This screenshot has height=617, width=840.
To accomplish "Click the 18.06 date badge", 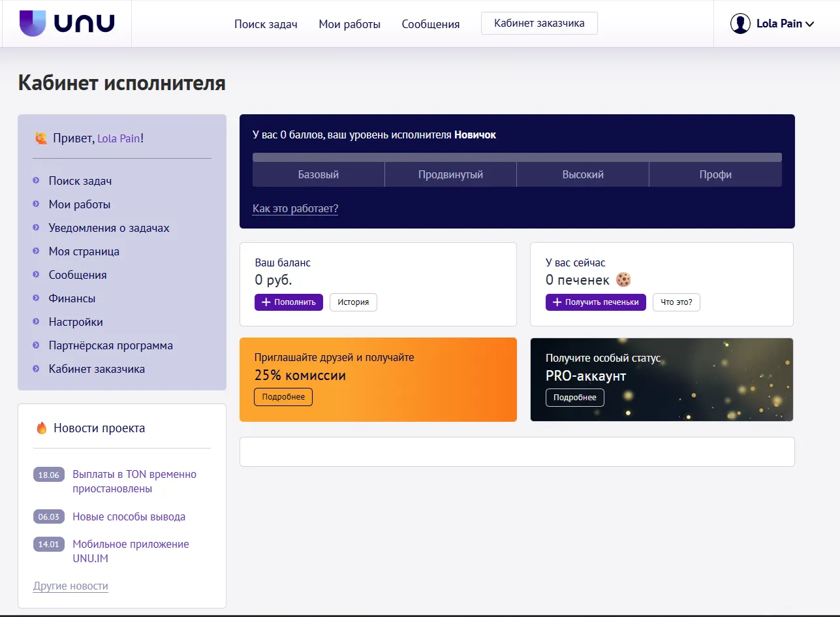I will coord(49,475).
